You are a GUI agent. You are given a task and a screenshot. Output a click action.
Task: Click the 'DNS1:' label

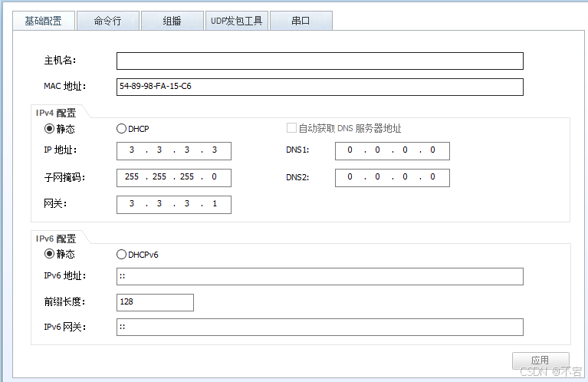(297, 150)
